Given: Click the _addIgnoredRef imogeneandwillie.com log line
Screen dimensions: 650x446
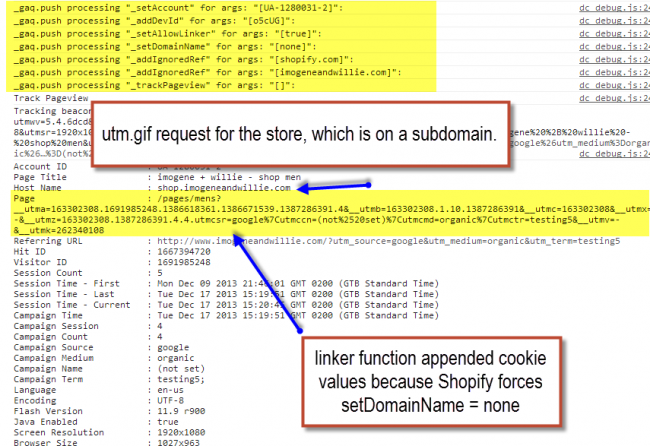Looking at the screenshot, I should click(207, 72).
